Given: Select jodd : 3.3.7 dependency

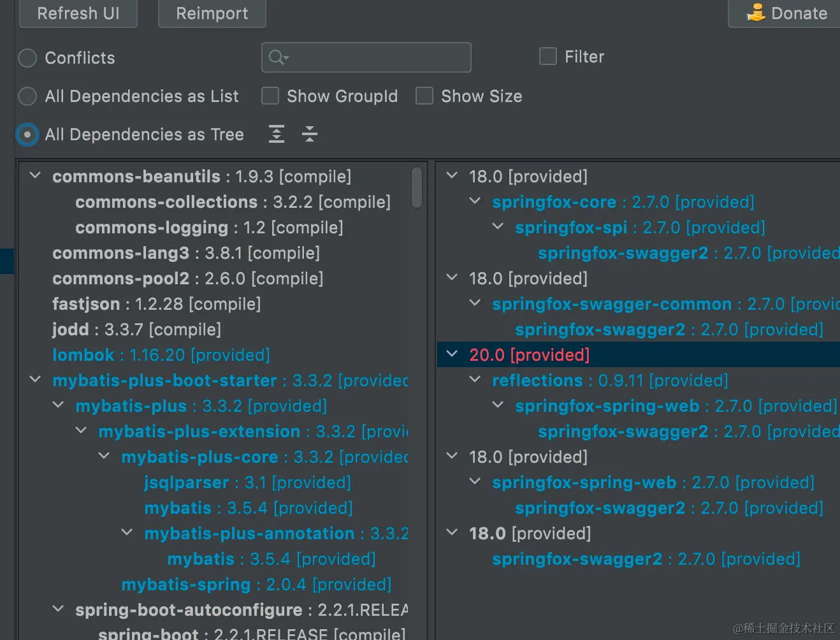Looking at the screenshot, I should pos(136,330).
